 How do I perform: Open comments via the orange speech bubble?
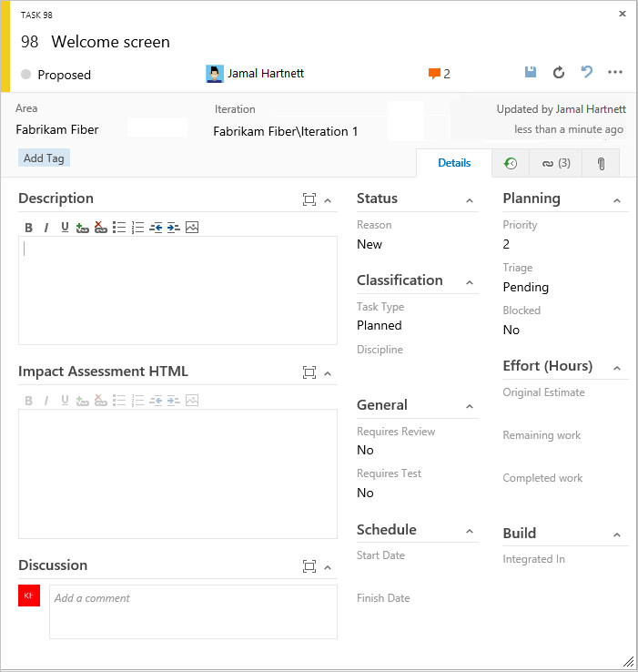(x=434, y=74)
